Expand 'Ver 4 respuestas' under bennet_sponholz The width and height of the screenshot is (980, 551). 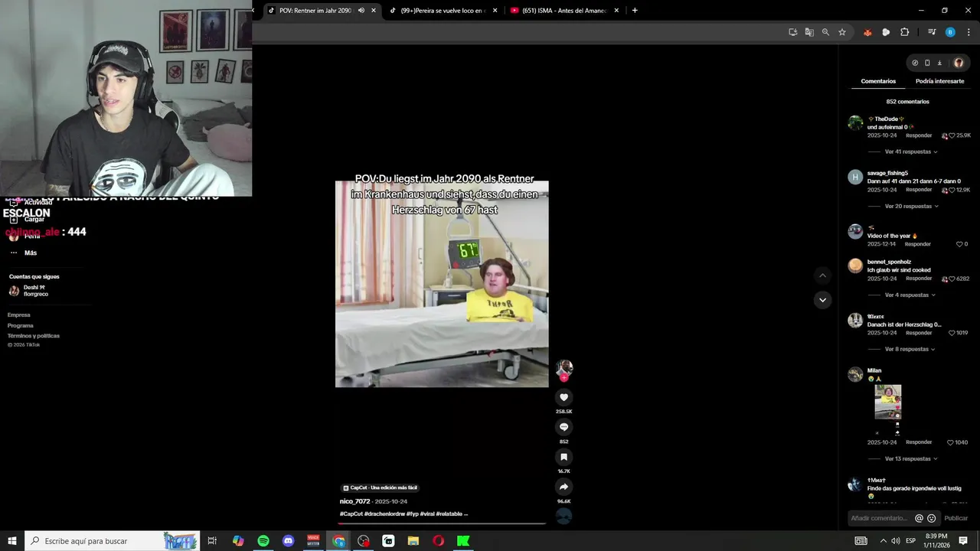pos(909,295)
